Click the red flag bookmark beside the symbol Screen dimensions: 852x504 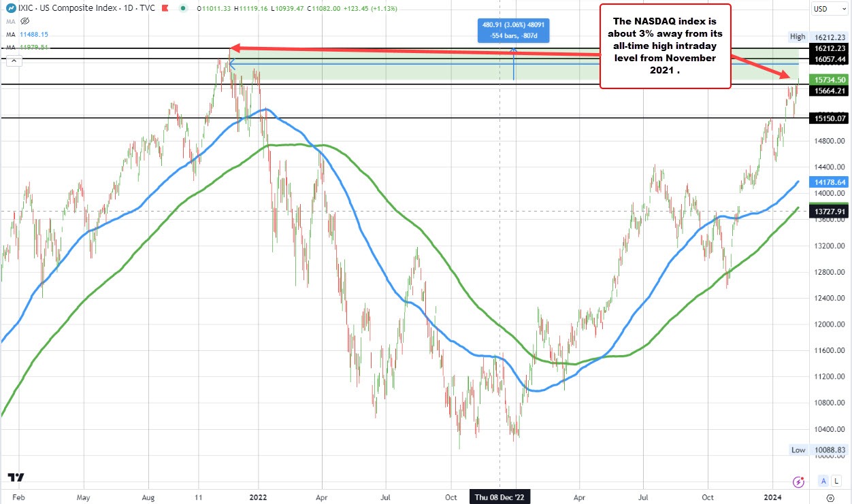(165, 8)
